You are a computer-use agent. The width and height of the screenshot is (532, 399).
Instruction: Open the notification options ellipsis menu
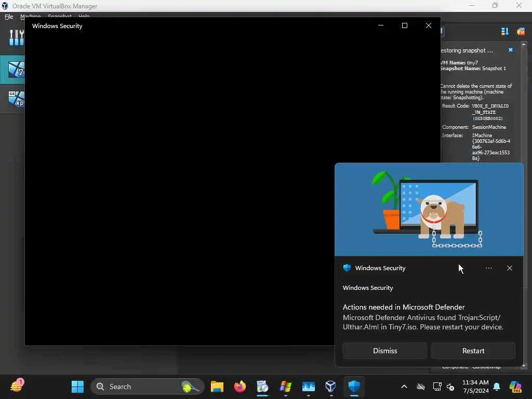pos(488,268)
